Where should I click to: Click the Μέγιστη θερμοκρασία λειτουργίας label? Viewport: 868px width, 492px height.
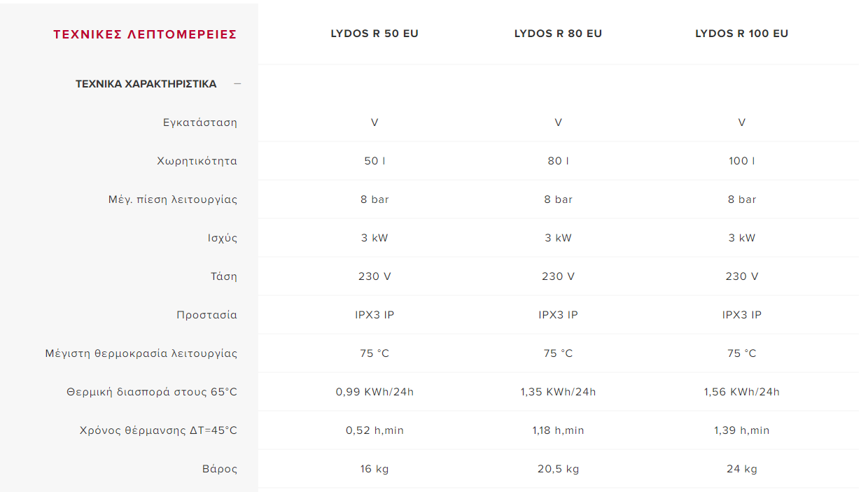click(x=141, y=353)
